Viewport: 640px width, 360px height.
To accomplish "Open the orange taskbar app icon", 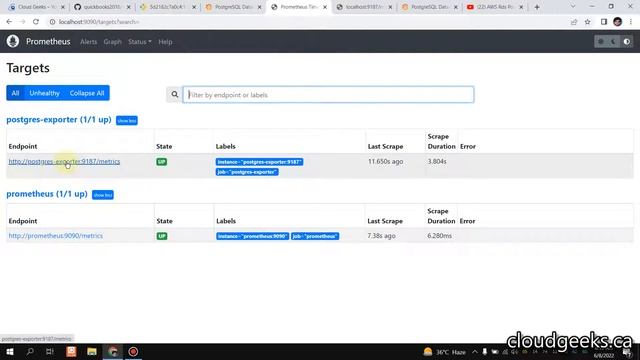I will (x=71, y=351).
